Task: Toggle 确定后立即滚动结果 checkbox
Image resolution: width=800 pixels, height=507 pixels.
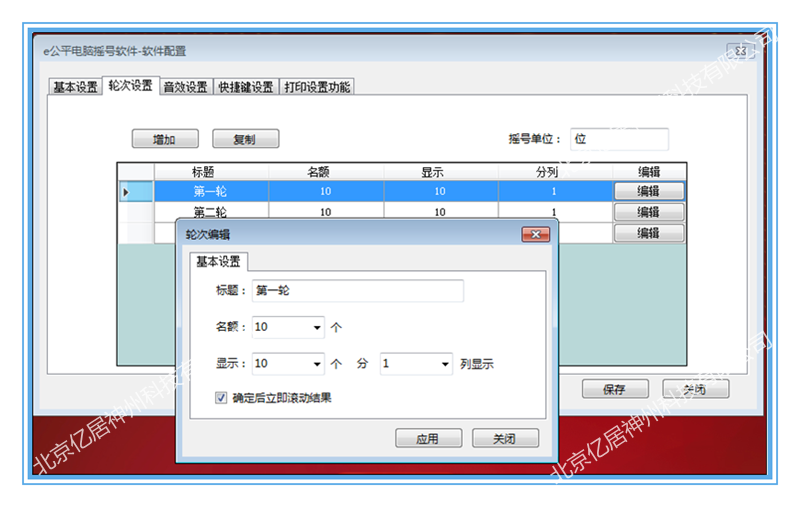Action: pyautogui.click(x=221, y=397)
